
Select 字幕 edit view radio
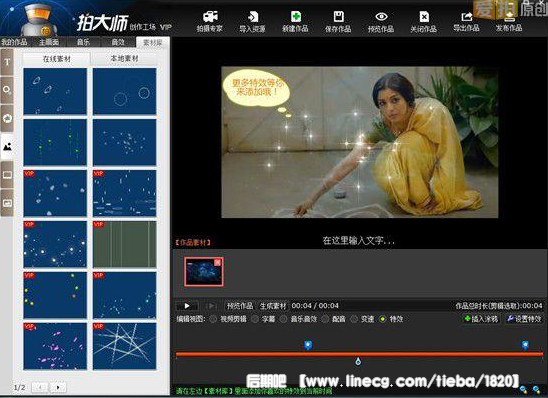click(x=255, y=319)
